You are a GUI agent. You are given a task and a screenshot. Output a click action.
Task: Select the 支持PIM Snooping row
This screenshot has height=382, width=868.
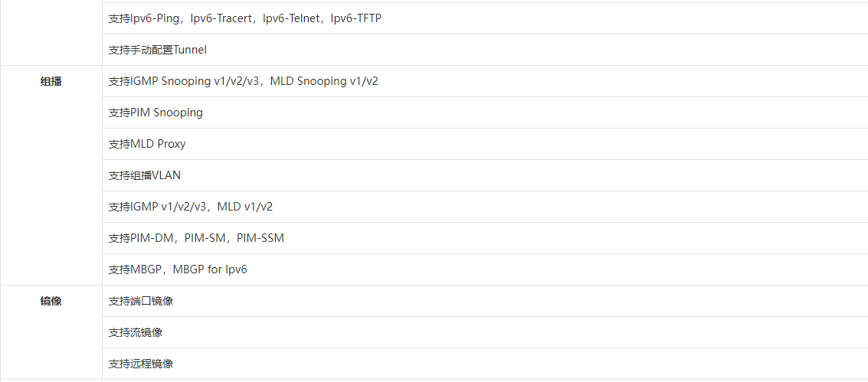coord(156,113)
